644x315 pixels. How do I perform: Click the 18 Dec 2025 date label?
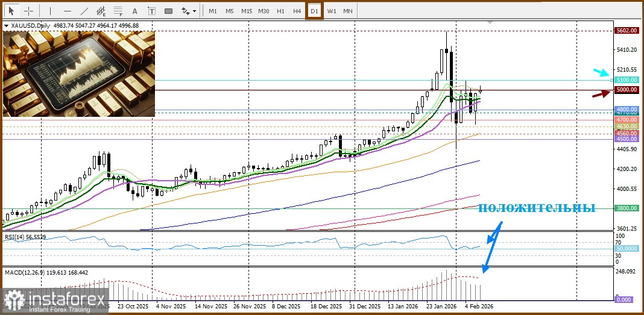point(327,306)
